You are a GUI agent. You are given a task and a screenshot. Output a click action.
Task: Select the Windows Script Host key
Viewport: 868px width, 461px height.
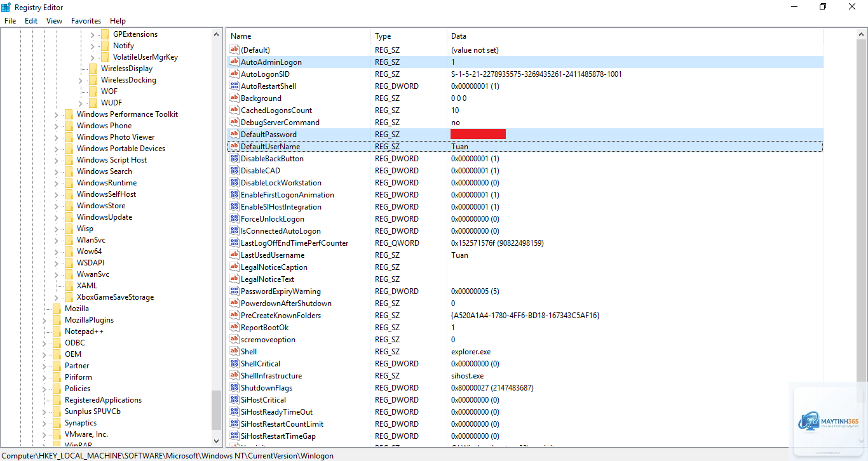pos(112,160)
